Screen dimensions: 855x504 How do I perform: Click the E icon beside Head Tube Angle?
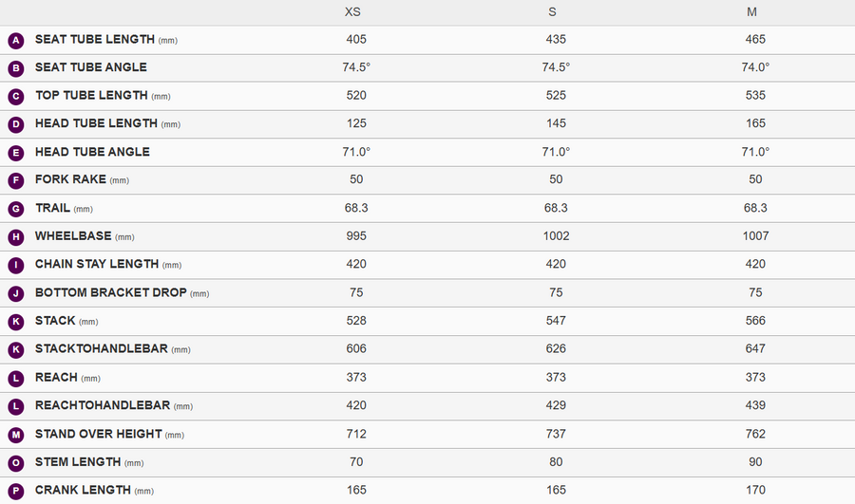(16, 153)
